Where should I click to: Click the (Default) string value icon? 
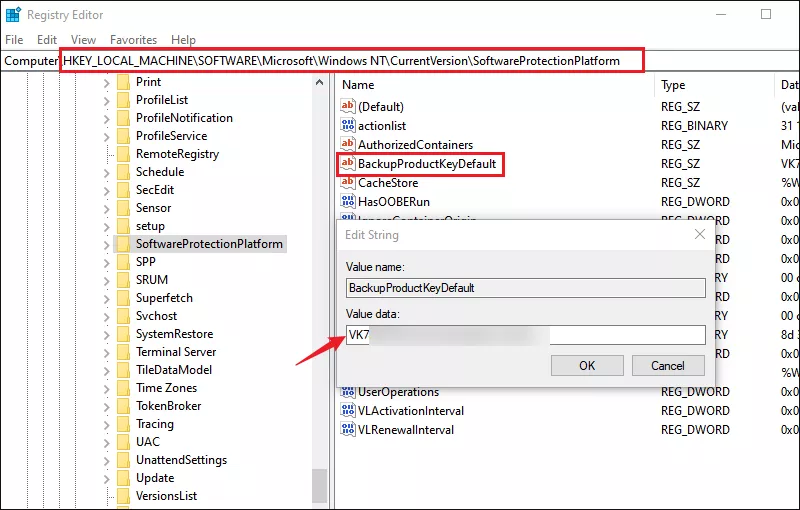[x=347, y=106]
